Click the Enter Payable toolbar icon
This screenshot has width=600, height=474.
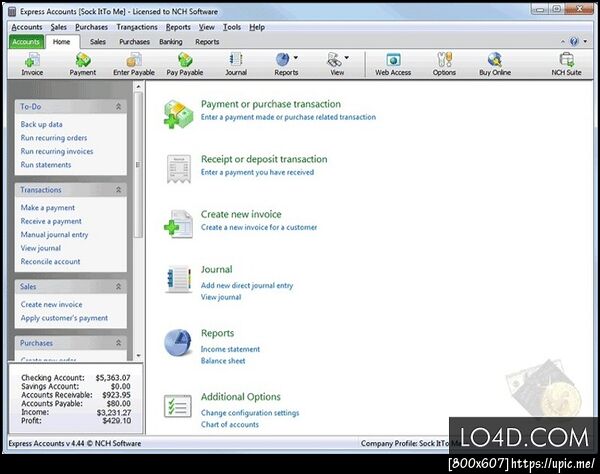(x=134, y=60)
